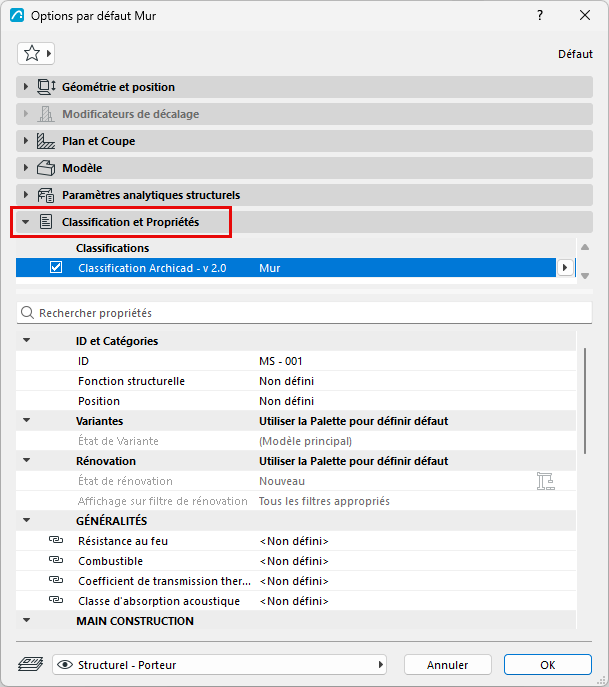The width and height of the screenshot is (609, 687).
Task: Click the properties list scrollbar
Action: pyautogui.click(x=585, y=401)
